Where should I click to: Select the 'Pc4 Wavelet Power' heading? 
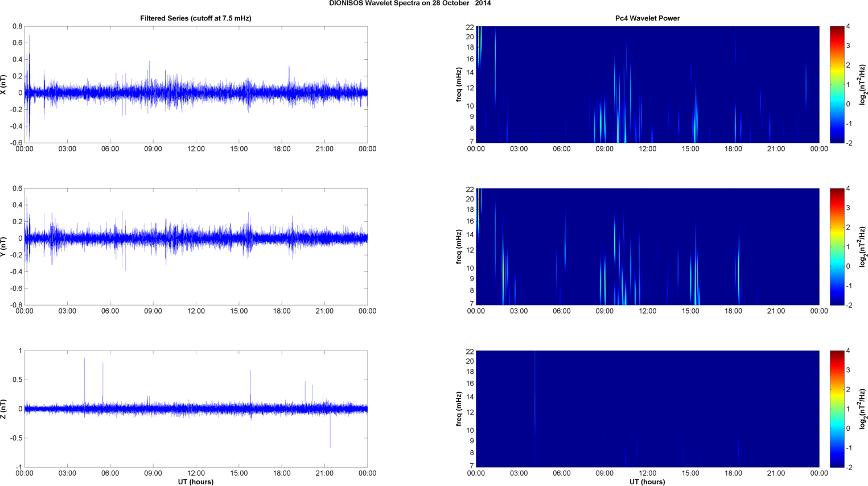[647, 18]
